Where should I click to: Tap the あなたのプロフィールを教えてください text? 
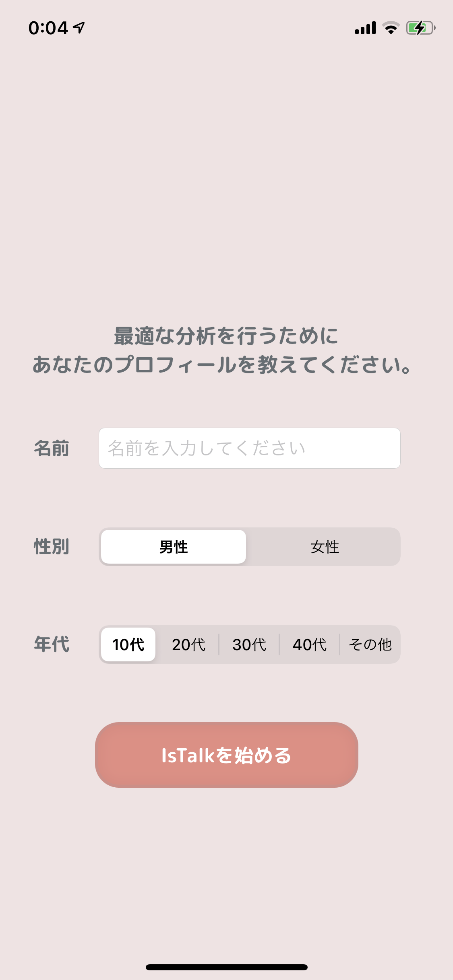pyautogui.click(x=222, y=365)
